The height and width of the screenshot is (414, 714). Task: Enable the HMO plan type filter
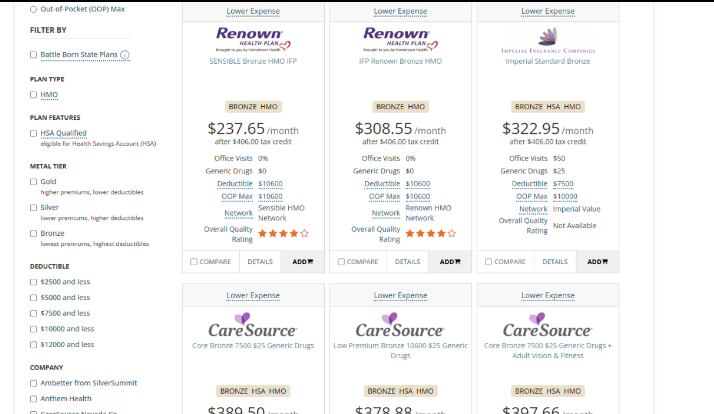point(33,95)
